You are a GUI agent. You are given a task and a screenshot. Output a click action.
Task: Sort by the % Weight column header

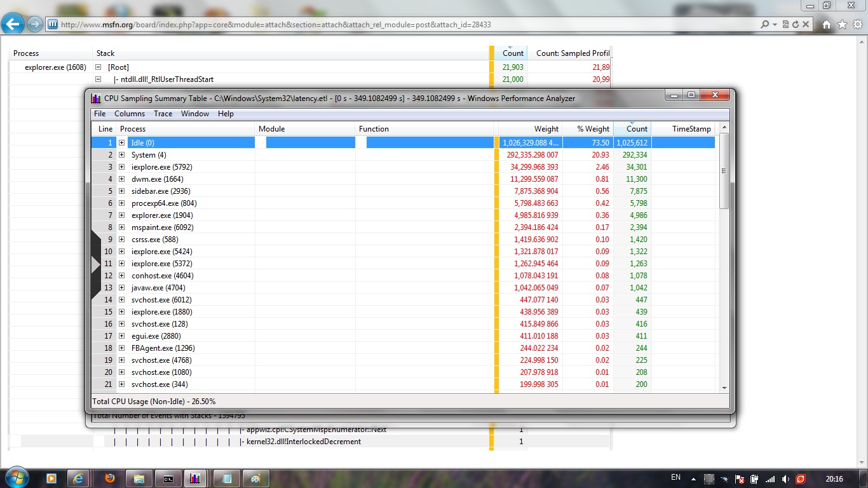point(588,129)
